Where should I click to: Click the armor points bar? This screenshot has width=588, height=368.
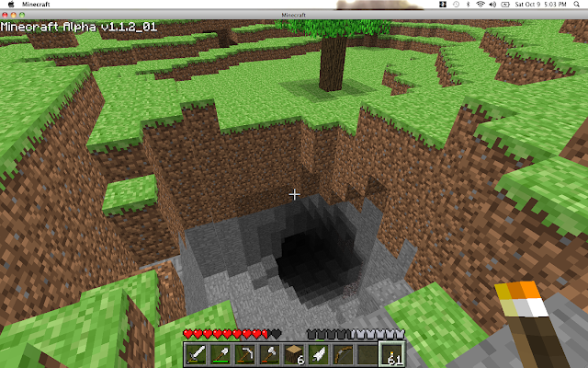pyautogui.click(x=356, y=333)
